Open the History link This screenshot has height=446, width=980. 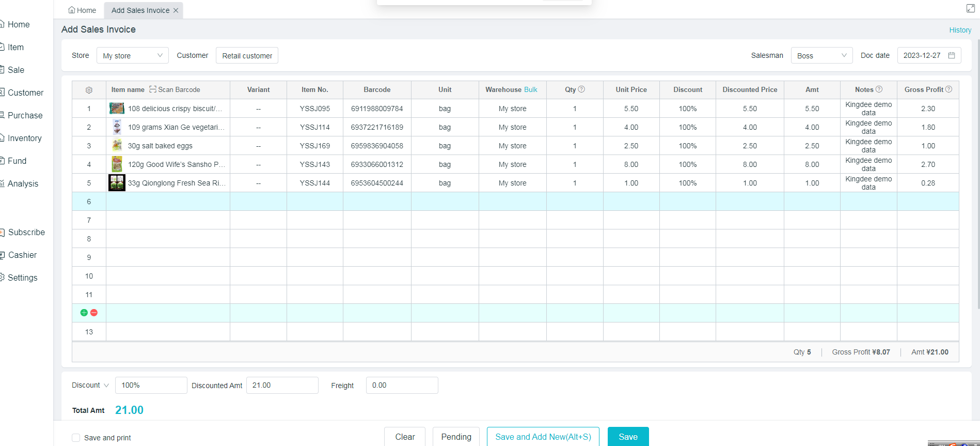click(960, 30)
